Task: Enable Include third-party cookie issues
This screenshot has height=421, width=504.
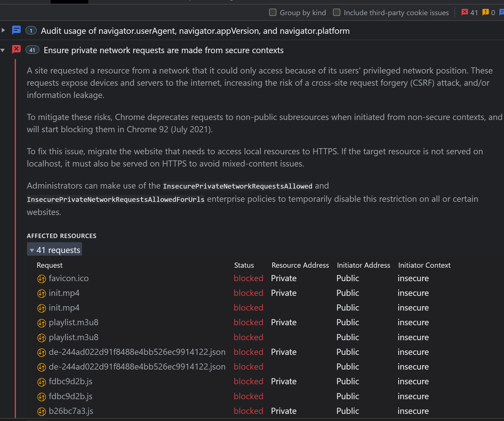Action: (337, 12)
